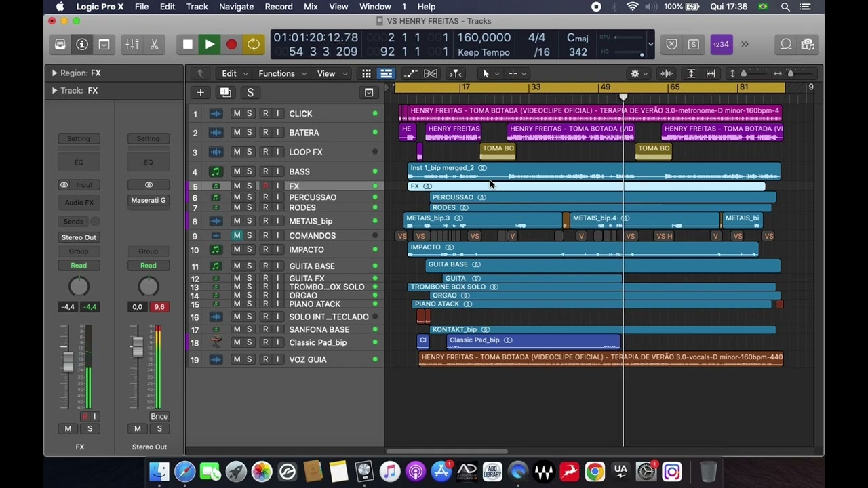The width and height of the screenshot is (868, 488).
Task: Open the pointer tool menu
Action: (489, 73)
